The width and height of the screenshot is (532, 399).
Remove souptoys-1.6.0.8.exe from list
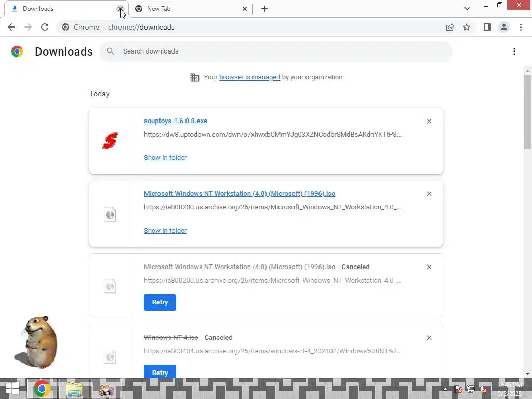tap(429, 121)
